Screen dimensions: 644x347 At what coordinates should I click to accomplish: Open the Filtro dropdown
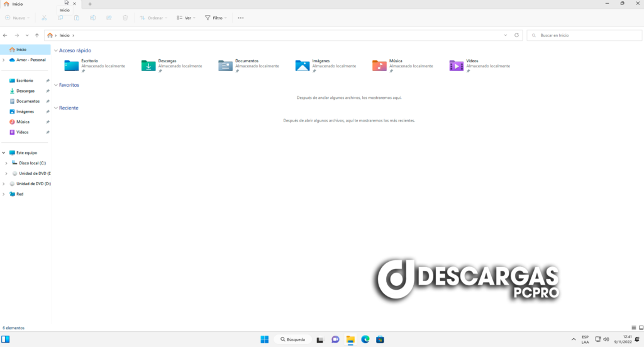coord(216,18)
